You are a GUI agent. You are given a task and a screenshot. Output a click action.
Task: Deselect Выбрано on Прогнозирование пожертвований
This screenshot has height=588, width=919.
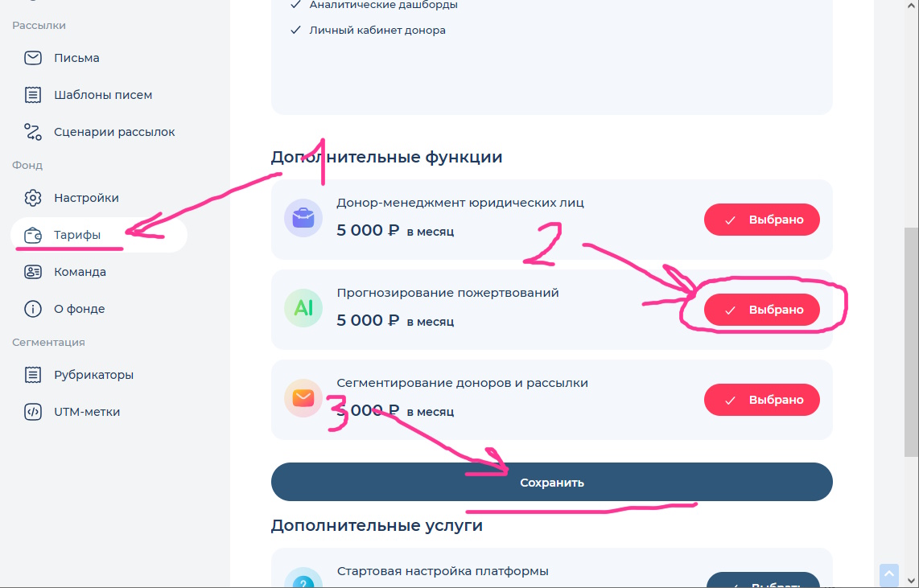coord(761,309)
